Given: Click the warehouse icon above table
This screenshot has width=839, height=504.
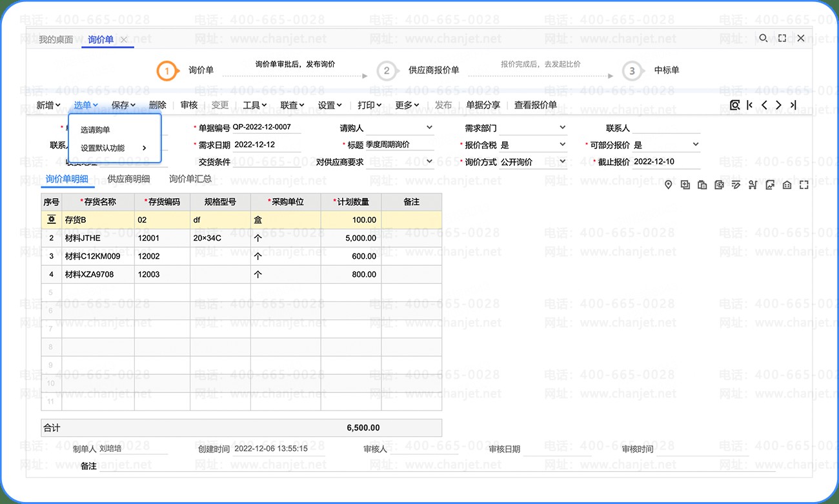Looking at the screenshot, I should 787,185.
